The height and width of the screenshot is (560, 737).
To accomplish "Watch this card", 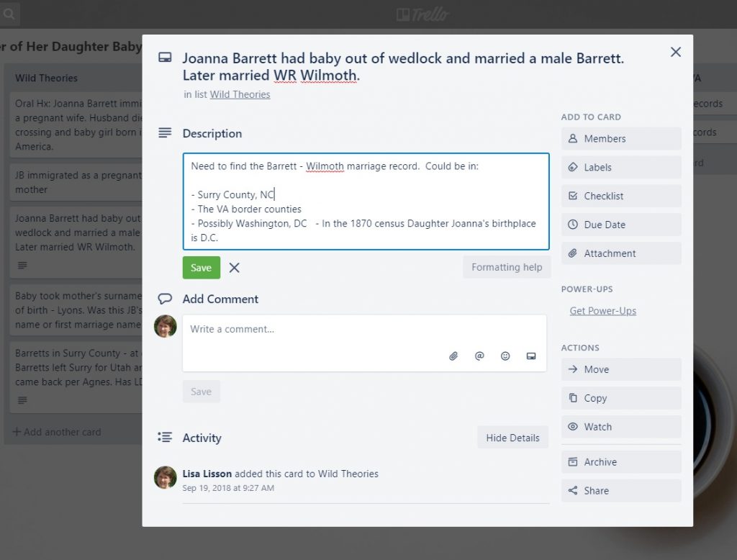I will click(621, 427).
